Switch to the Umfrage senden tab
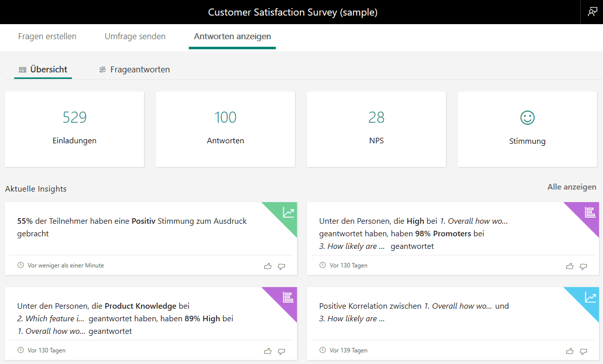603x364 pixels. [135, 36]
